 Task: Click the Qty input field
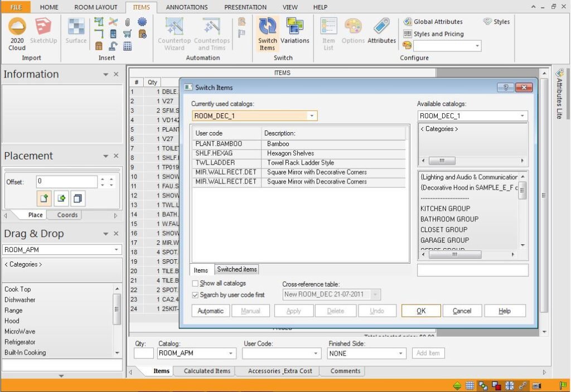[143, 354]
